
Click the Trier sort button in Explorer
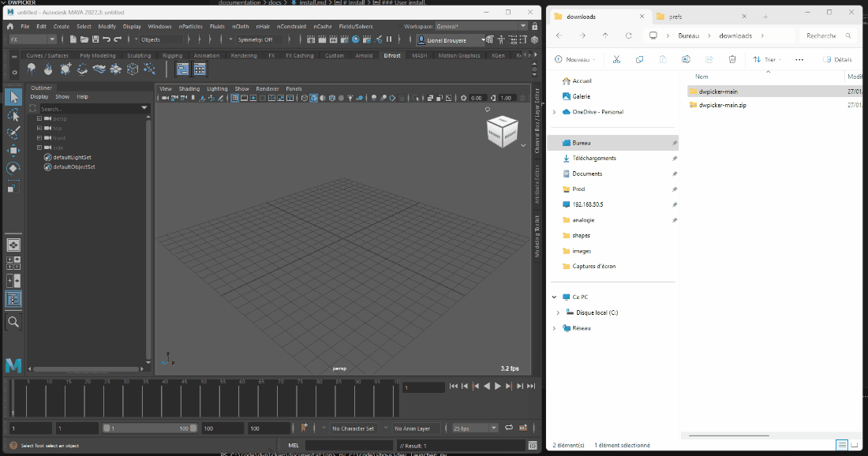coord(767,59)
